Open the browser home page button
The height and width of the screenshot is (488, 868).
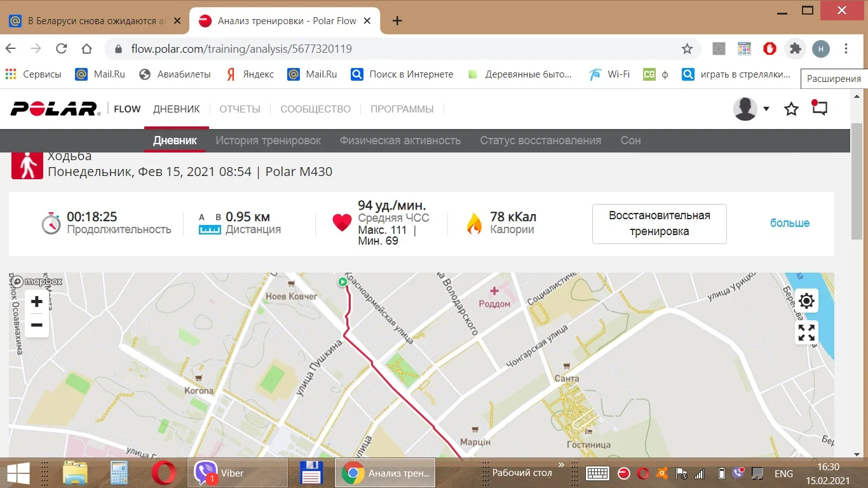(x=87, y=48)
